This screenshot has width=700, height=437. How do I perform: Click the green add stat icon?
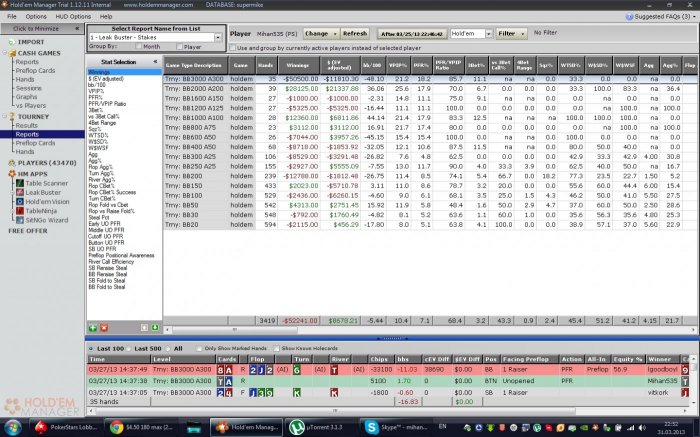pos(92,327)
